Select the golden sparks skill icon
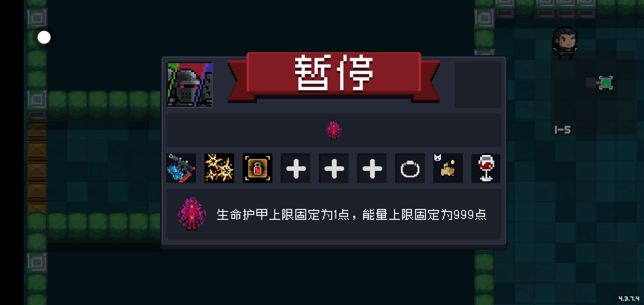This screenshot has width=644, height=305. tap(219, 168)
